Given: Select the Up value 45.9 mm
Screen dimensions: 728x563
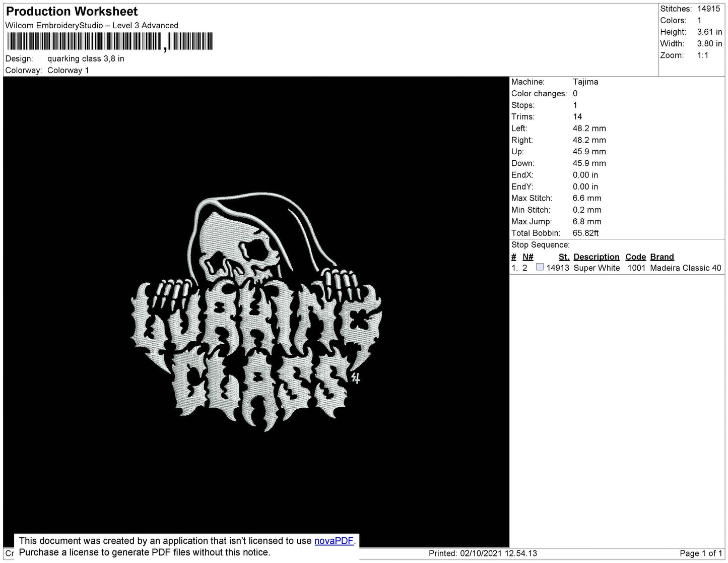Looking at the screenshot, I should click(x=589, y=151).
